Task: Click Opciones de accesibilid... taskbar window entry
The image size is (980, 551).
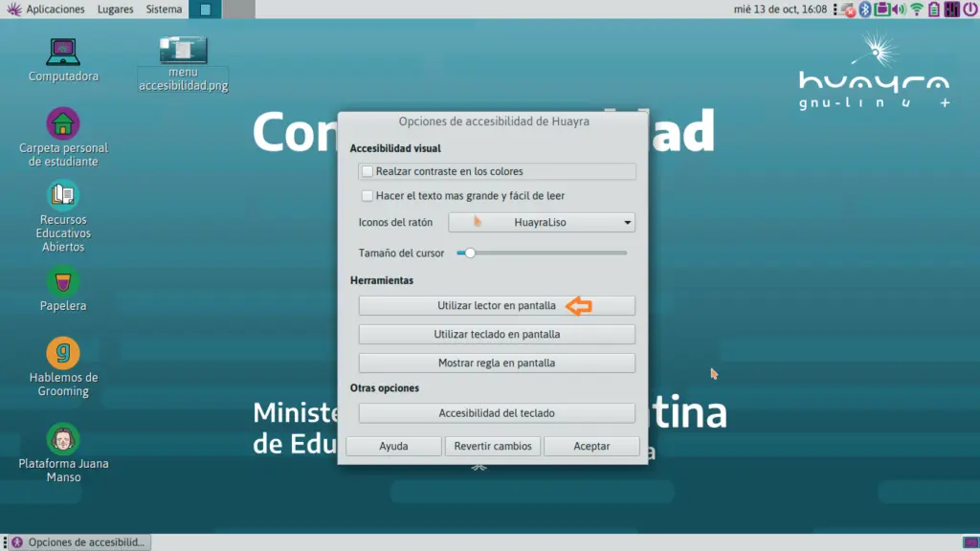Action: 79,542
